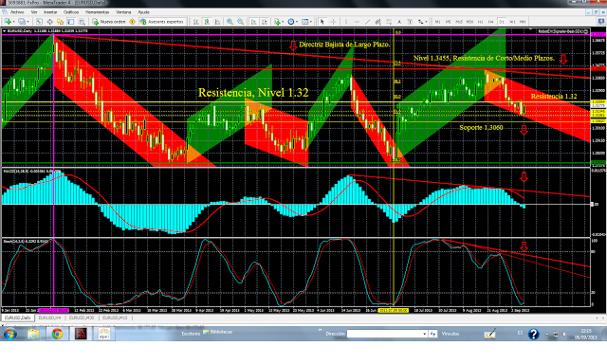Image resolution: width=607 pixels, height=364 pixels.
Task: Expand the profiles dropdown arrow
Action: tap(28, 22)
